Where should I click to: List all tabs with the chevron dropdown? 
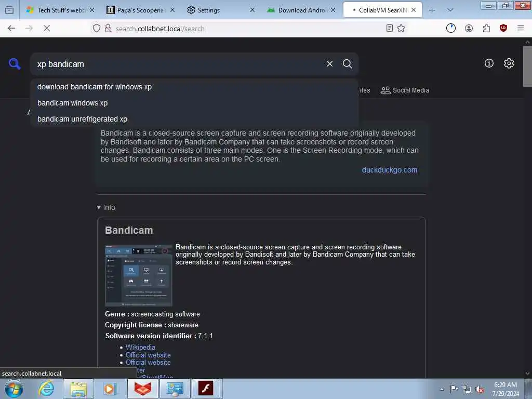[x=450, y=10]
